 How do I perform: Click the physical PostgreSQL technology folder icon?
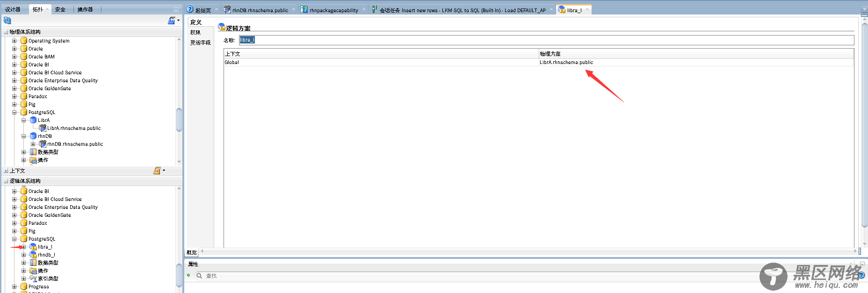coord(24,112)
